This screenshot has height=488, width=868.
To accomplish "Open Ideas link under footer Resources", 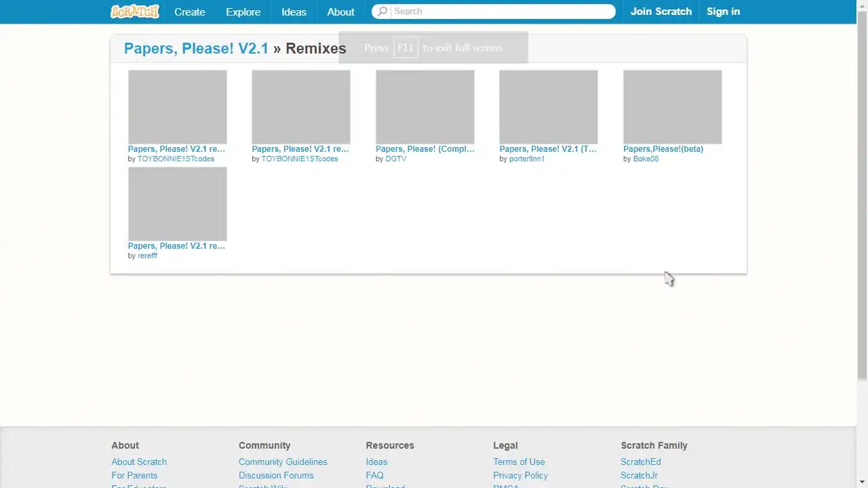I will (376, 462).
